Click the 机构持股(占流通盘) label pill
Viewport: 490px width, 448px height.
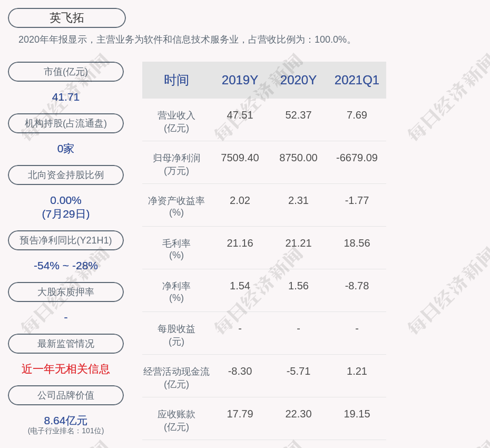click(x=66, y=123)
